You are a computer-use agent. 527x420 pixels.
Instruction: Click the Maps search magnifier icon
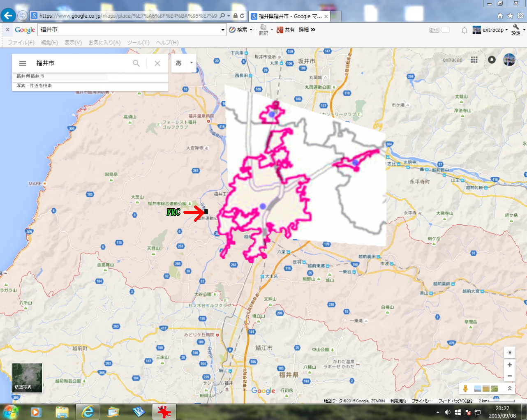(136, 63)
